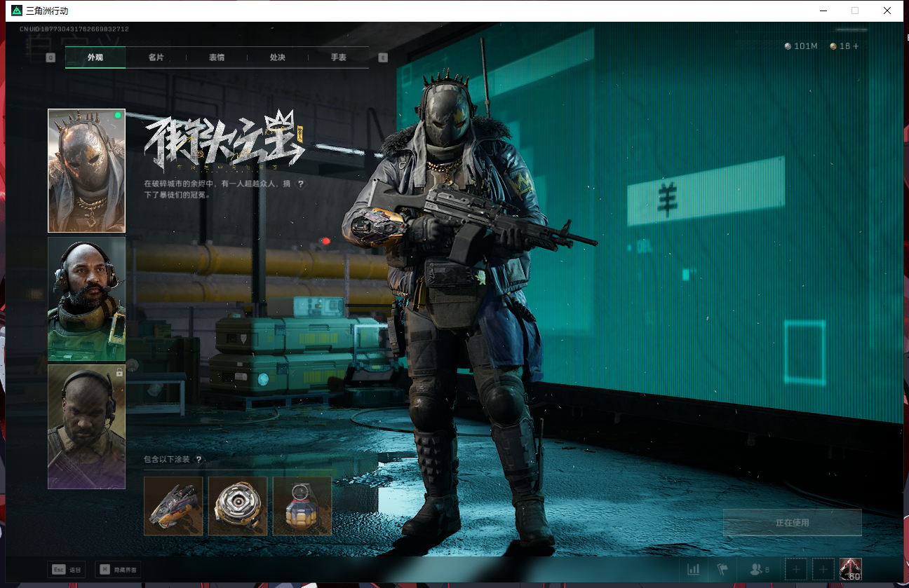The width and height of the screenshot is (909, 588).
Task: Click the H 隐藏界面 hide interface button
Action: 118,570
